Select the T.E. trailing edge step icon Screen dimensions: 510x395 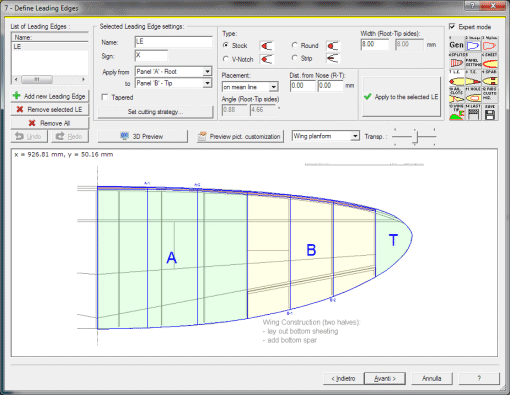tap(473, 78)
